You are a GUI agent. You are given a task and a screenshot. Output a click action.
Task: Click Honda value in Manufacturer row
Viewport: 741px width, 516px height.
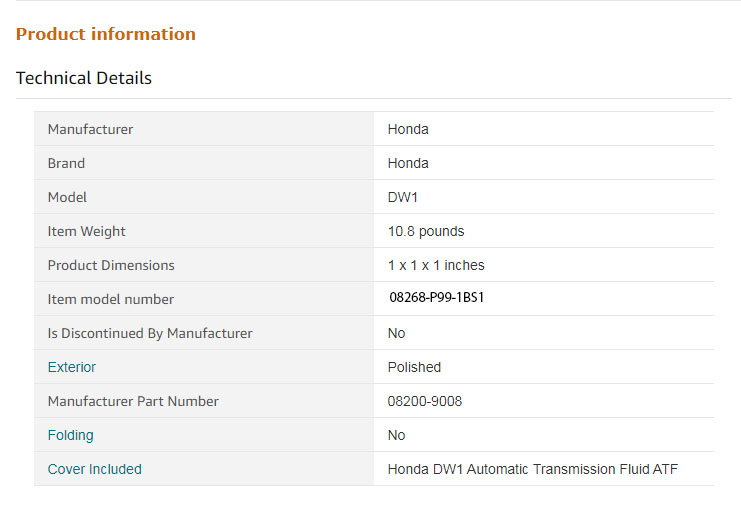(x=408, y=129)
